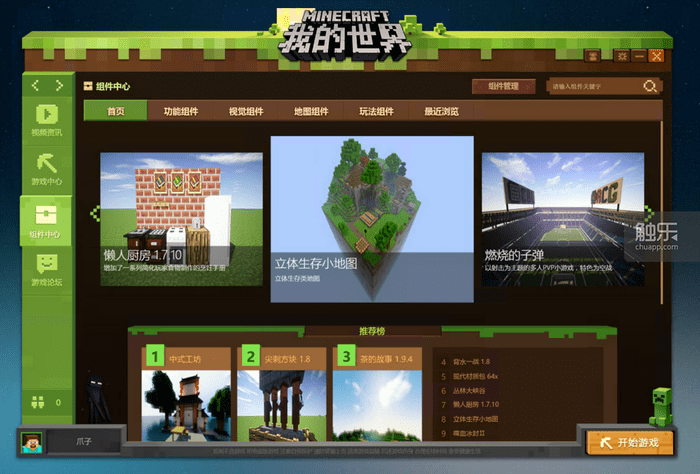Switch to the 视觉组件 tab
Viewport: 700px width, 474px height.
click(246, 111)
